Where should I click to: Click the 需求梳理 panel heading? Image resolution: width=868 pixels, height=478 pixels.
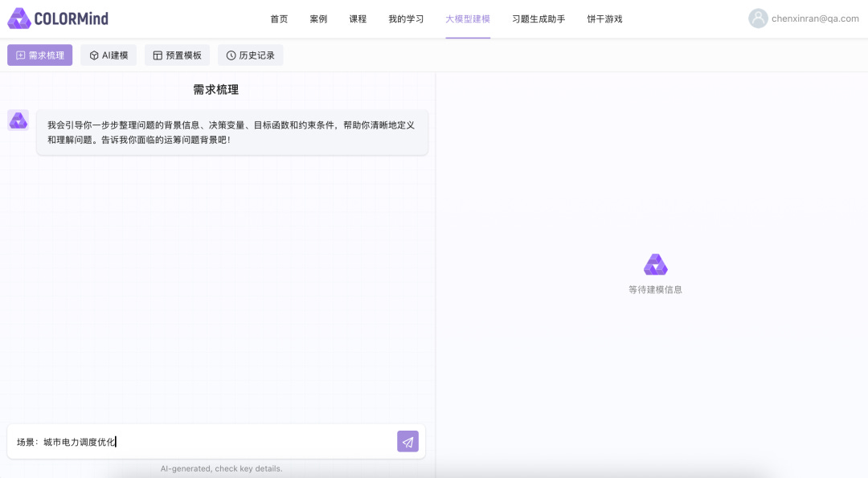[x=216, y=90]
